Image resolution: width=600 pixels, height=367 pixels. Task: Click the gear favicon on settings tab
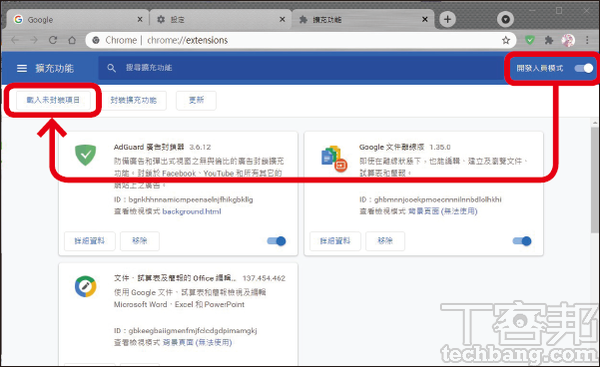click(161, 19)
